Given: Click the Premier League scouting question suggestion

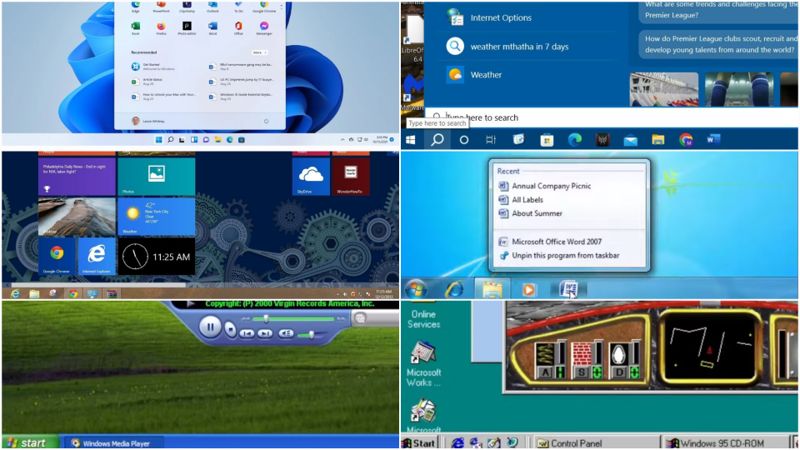Looking at the screenshot, I should (x=719, y=44).
